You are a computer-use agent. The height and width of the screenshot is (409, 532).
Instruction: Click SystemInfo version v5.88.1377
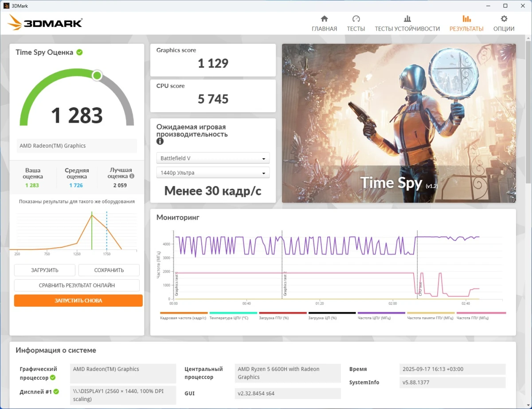tap(453, 382)
